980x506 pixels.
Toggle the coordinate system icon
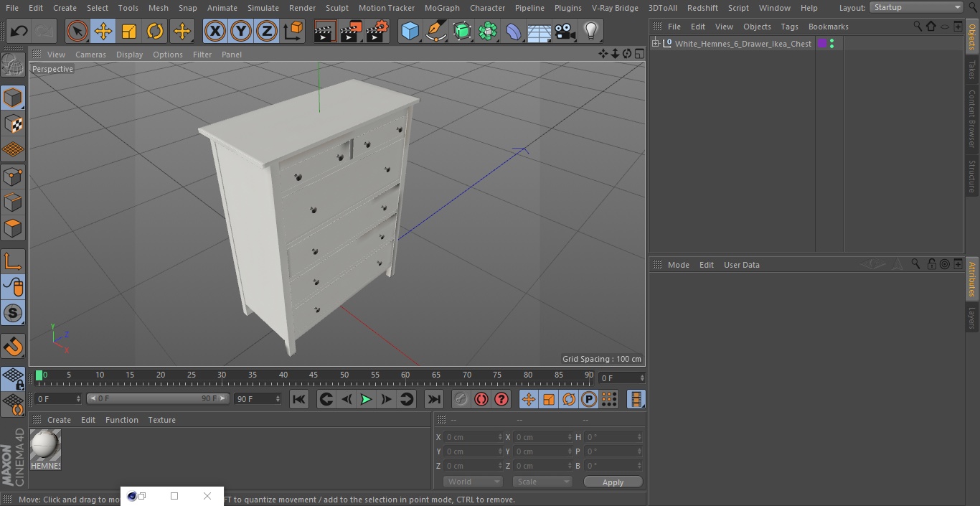(x=293, y=32)
